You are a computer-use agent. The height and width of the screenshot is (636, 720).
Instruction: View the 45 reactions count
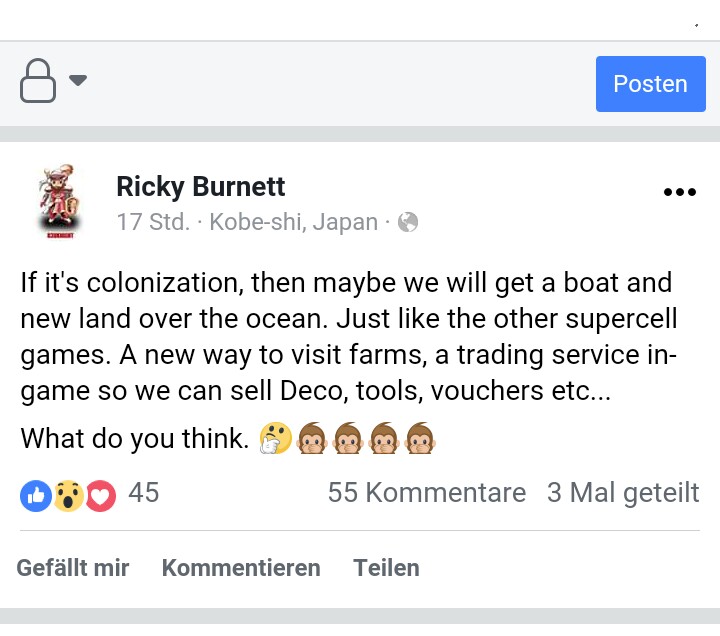click(x=144, y=492)
